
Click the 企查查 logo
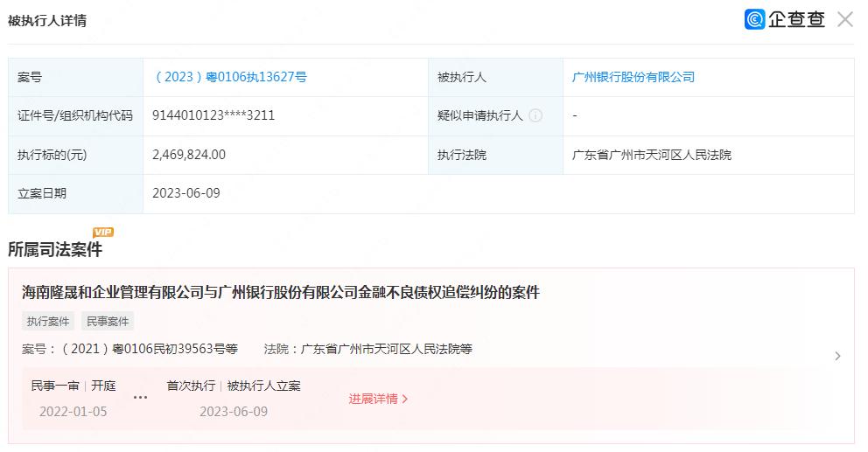pyautogui.click(x=784, y=19)
